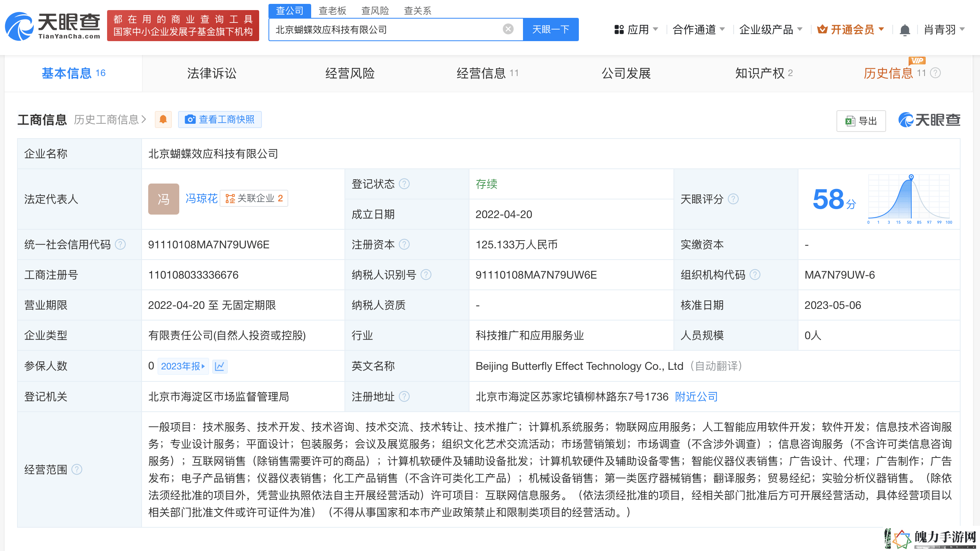Switch to the 经营信息 tab
980x551 pixels.
tap(487, 73)
